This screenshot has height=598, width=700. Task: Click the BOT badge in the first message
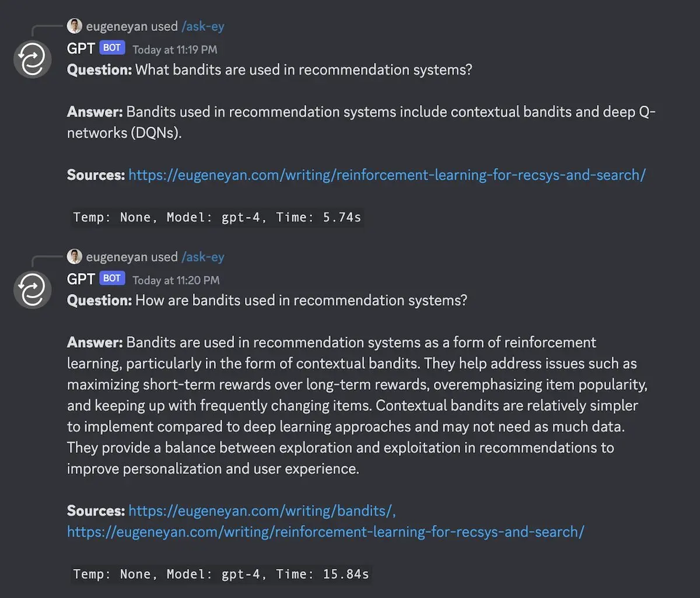tap(112, 48)
